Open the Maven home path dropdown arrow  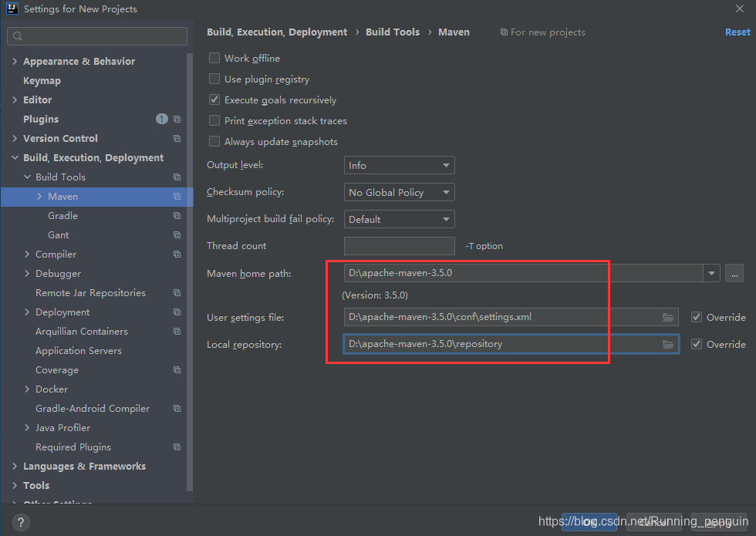[711, 273]
